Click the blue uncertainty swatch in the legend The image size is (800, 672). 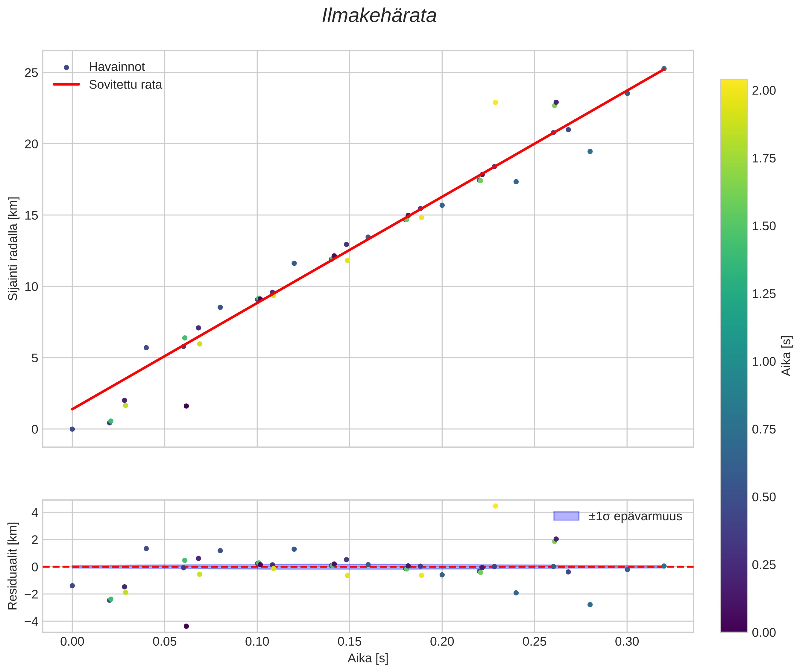coord(566,516)
